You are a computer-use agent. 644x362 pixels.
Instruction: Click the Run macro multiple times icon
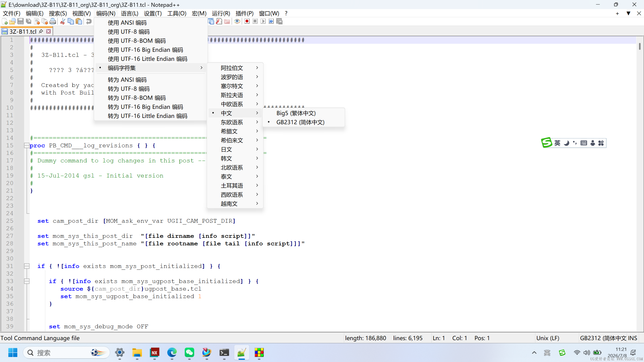(x=271, y=21)
